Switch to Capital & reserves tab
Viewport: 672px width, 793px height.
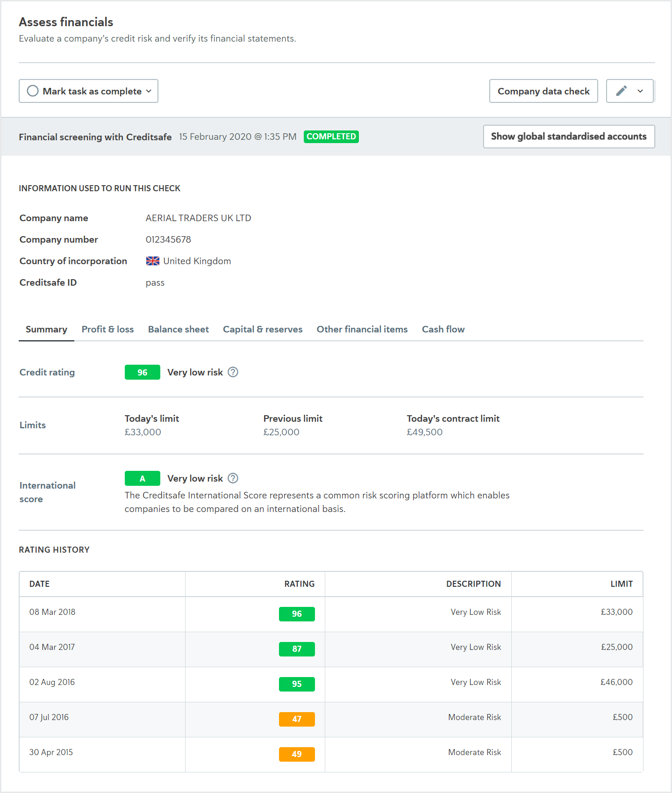pos(263,329)
